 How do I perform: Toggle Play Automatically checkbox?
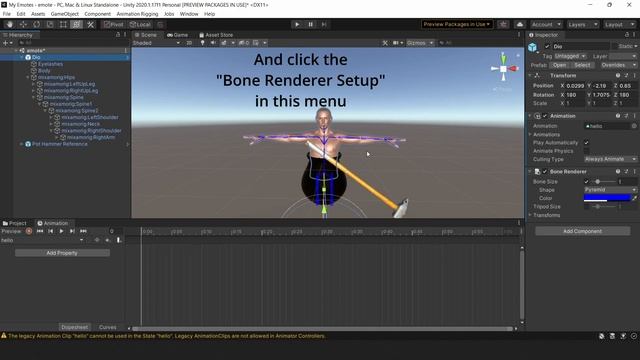tap(587, 142)
